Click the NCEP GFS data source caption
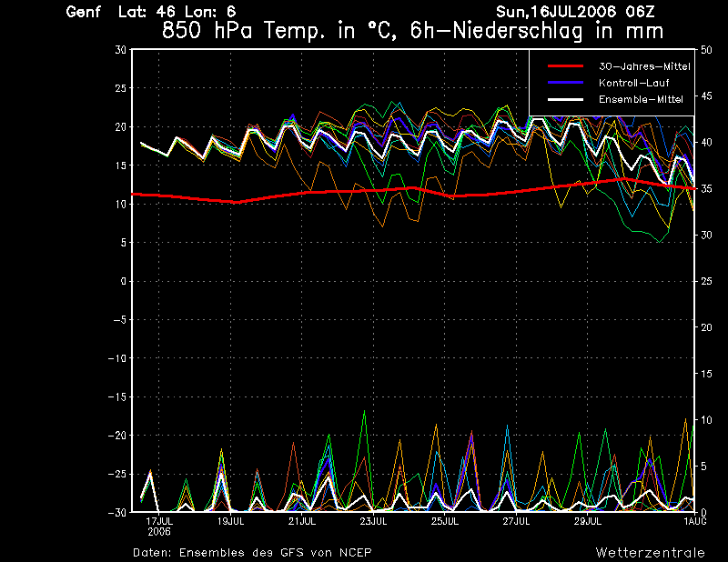The height and width of the screenshot is (562, 728). click(x=252, y=552)
